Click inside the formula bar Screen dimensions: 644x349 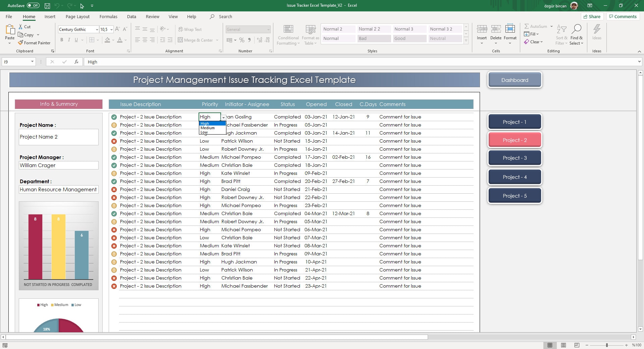pos(201,62)
